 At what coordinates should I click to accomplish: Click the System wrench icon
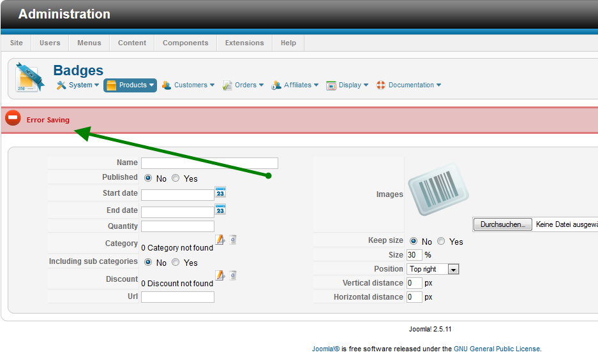pyautogui.click(x=61, y=85)
